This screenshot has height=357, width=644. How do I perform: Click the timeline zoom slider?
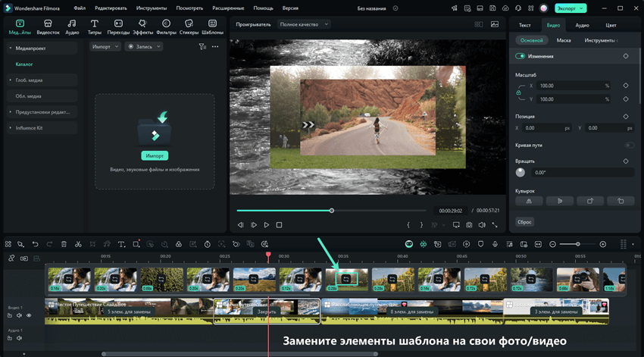pyautogui.click(x=578, y=244)
